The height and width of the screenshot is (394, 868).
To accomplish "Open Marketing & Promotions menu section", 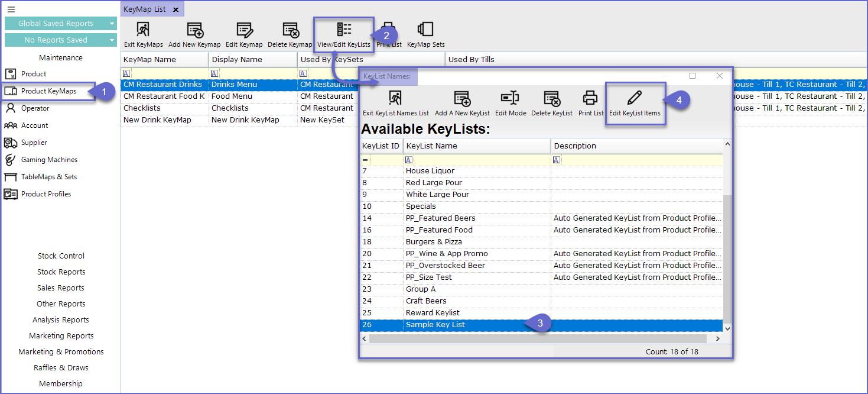I will click(x=61, y=352).
